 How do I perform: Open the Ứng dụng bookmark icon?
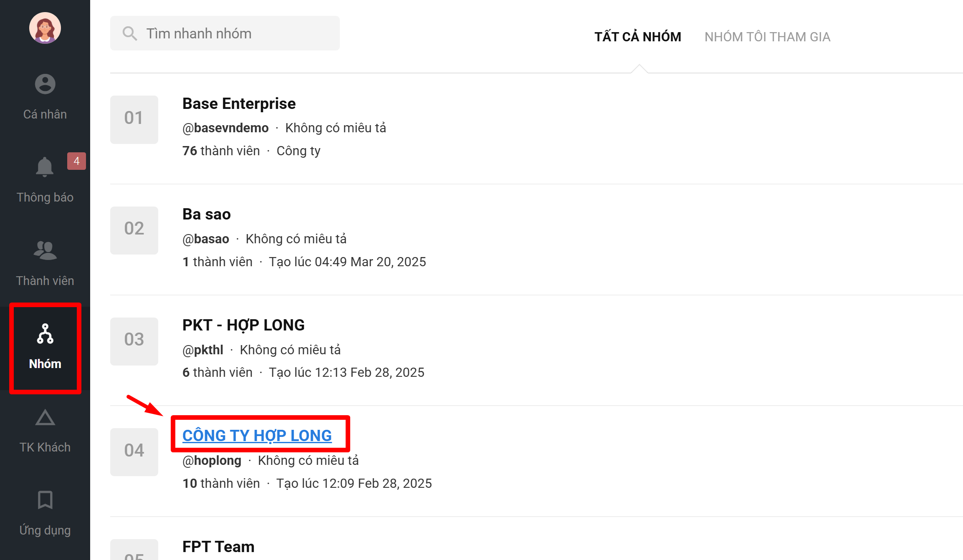tap(45, 500)
